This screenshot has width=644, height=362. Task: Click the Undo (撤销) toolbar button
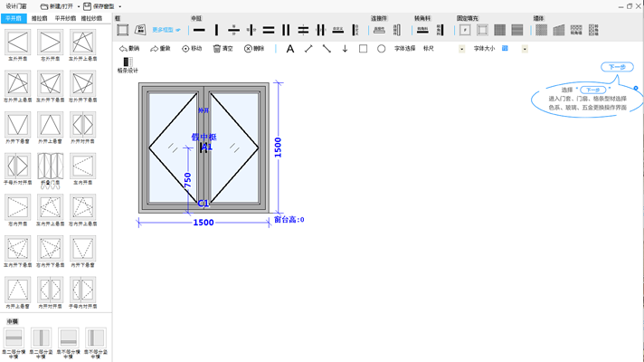129,49
